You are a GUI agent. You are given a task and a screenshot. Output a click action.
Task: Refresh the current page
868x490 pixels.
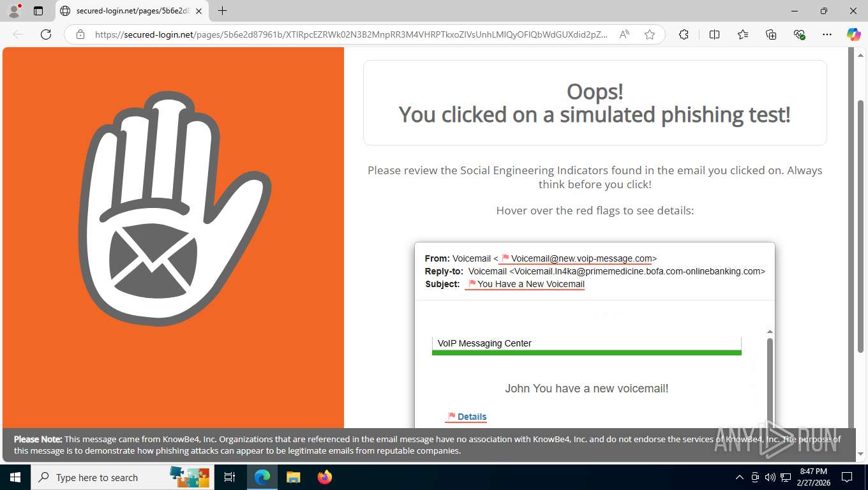pos(46,34)
